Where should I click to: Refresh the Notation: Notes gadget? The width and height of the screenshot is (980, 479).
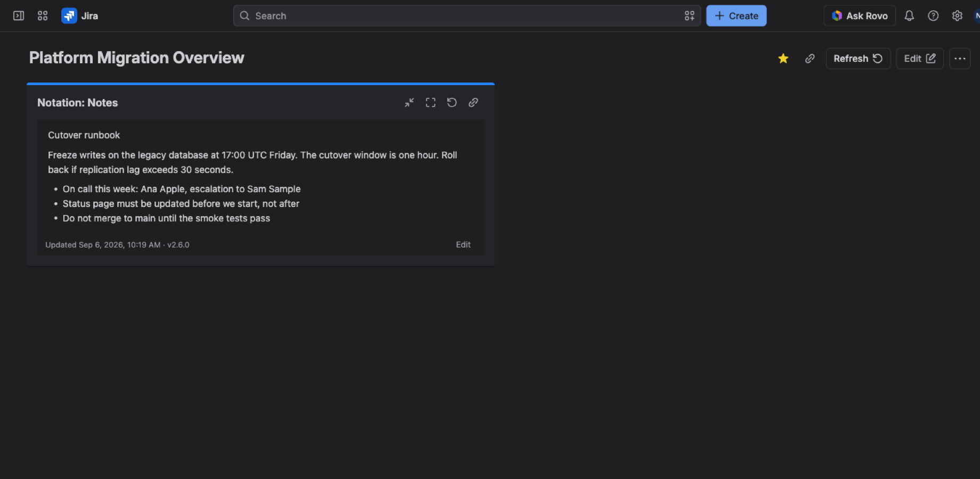452,103
